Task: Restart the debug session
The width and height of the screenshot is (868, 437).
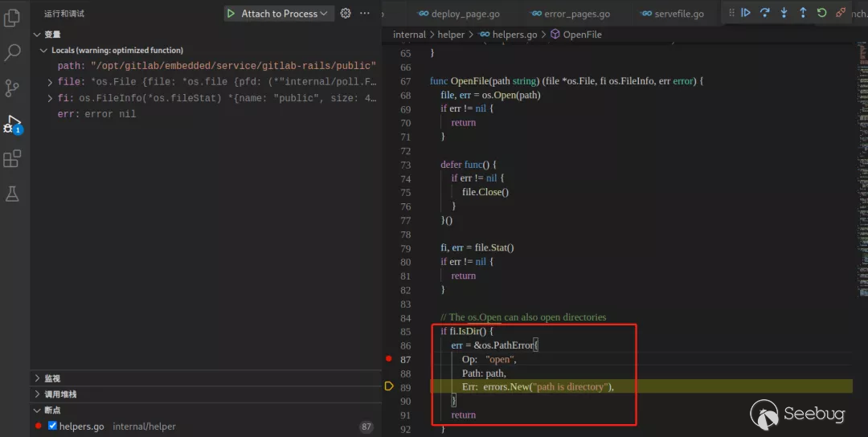Action: coord(821,13)
